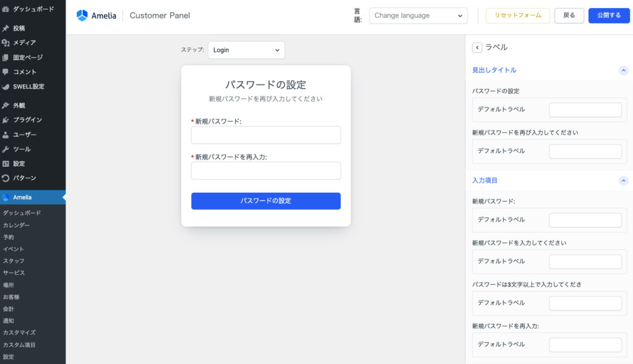Screen dimensions: 633x364
Task: Open カレンダー in Amelia submenu
Action: coord(16,225)
